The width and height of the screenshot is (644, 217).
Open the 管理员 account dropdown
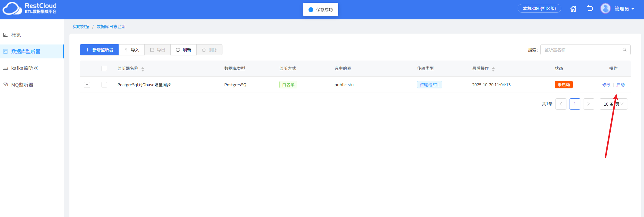coord(624,9)
